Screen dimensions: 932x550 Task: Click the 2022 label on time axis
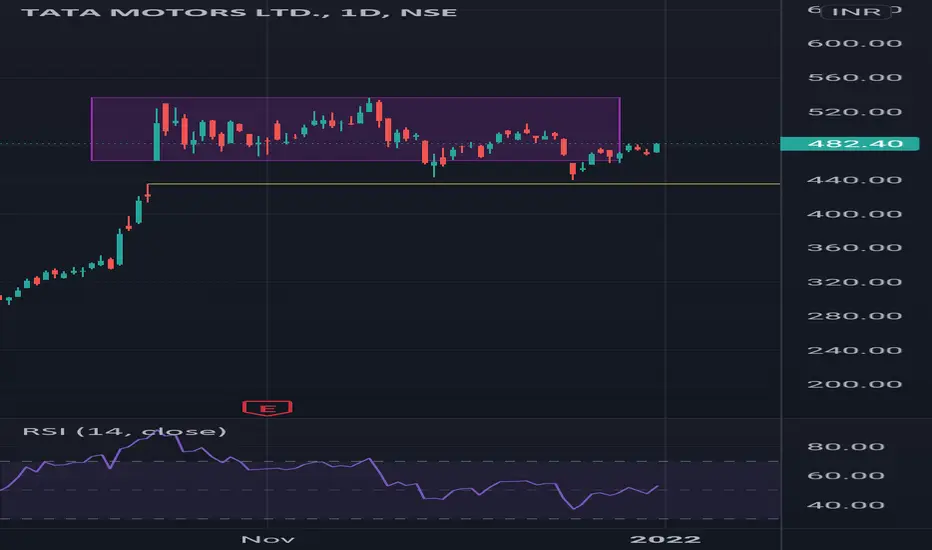(x=665, y=539)
